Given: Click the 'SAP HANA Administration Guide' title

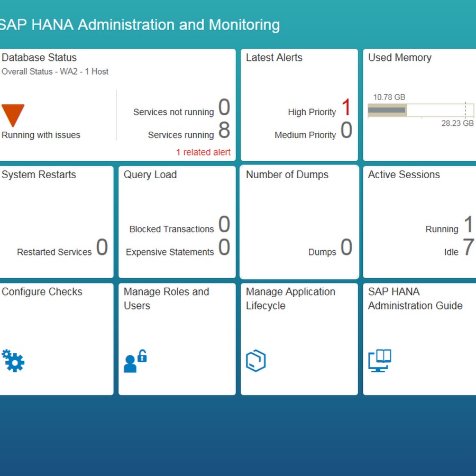Looking at the screenshot, I should point(415,298).
